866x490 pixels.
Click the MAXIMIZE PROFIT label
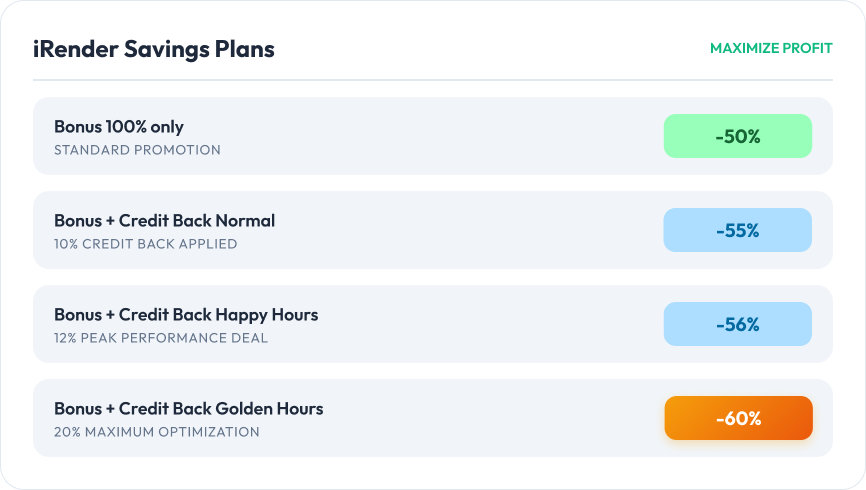770,48
